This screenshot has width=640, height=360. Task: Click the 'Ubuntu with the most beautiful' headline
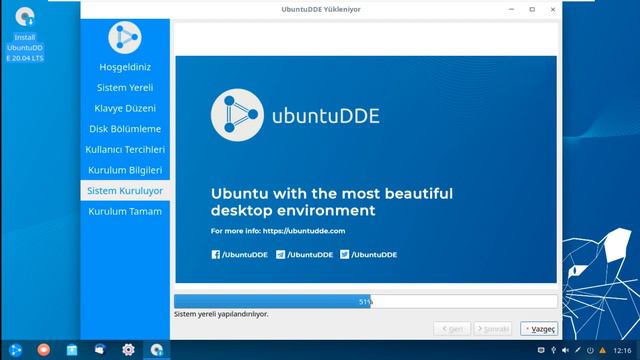click(x=331, y=193)
